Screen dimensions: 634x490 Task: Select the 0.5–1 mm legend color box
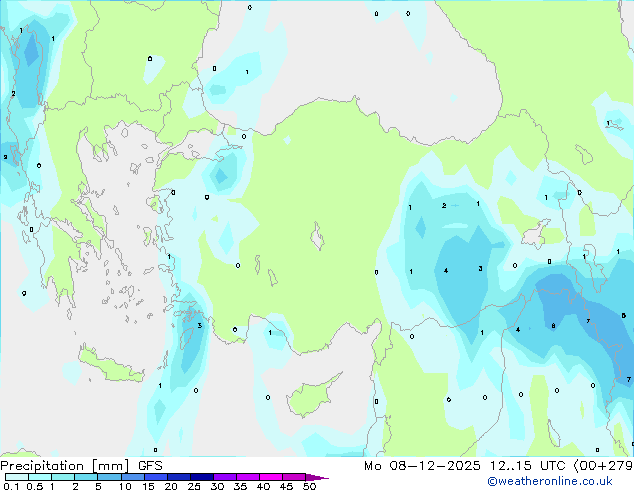coord(40,477)
